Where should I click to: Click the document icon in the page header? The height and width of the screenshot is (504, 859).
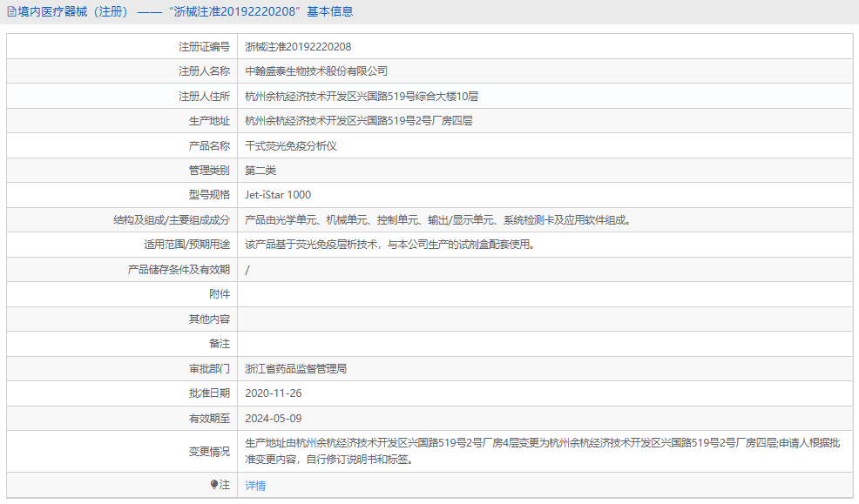pyautogui.click(x=11, y=11)
